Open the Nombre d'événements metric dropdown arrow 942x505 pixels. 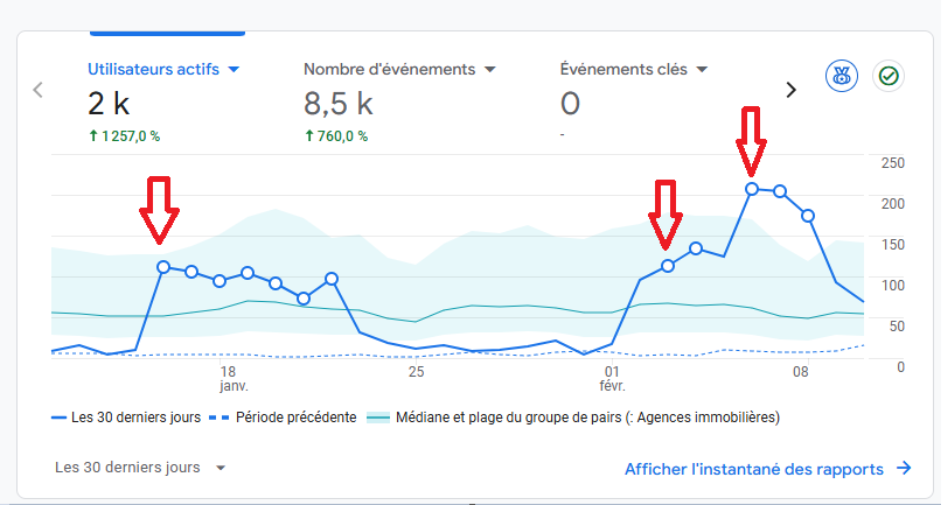click(490, 70)
